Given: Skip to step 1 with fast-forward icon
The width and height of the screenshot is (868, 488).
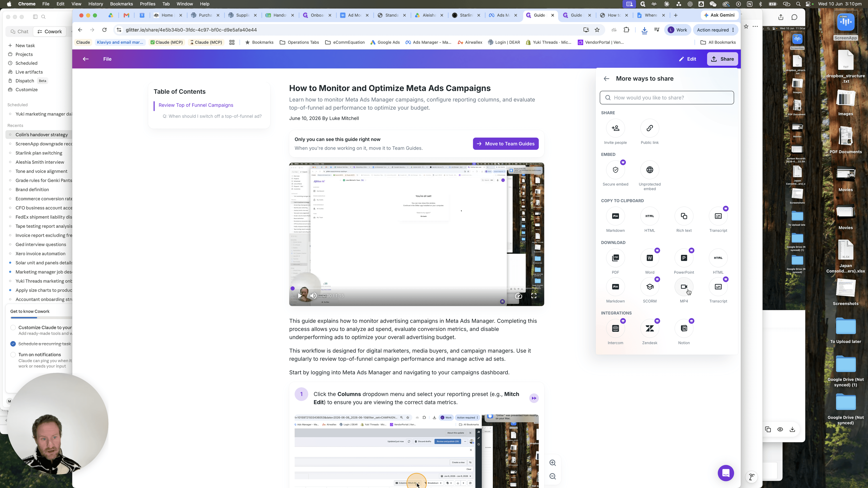Looking at the screenshot, I should pos(534,398).
